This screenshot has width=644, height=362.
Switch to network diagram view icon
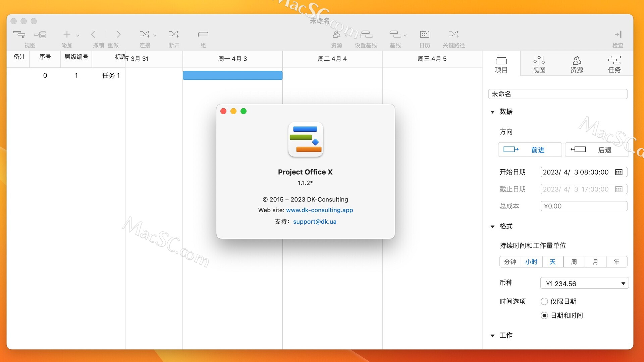coord(40,34)
